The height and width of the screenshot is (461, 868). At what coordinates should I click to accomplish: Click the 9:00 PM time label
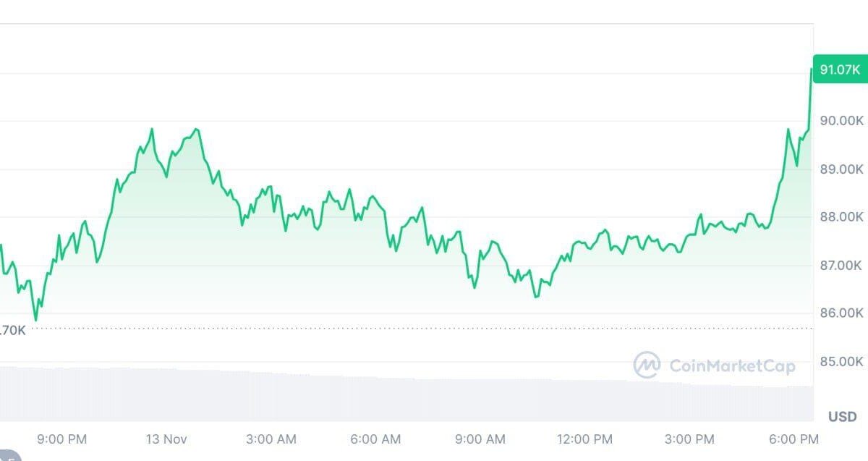coord(62,439)
